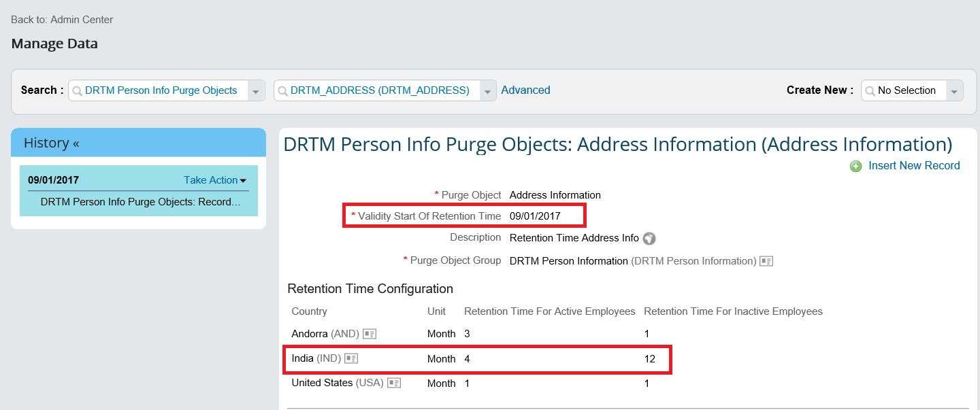Click the Unit column header

coord(436,311)
